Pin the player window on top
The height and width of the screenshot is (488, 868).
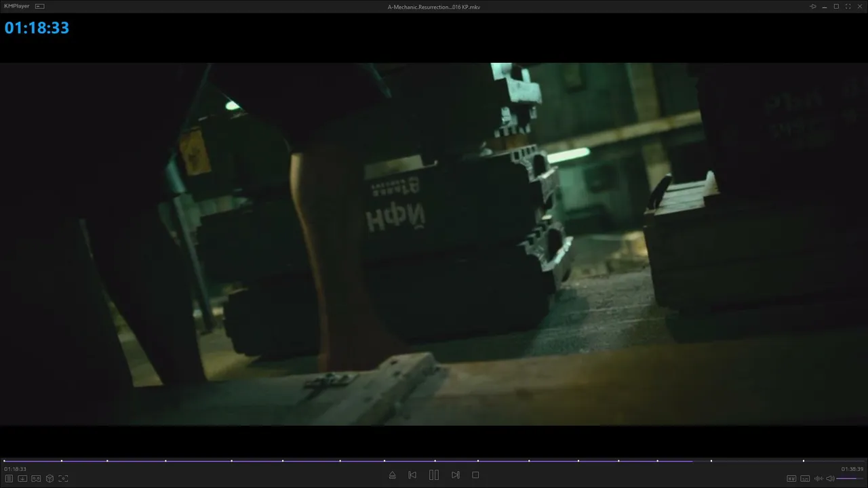813,6
